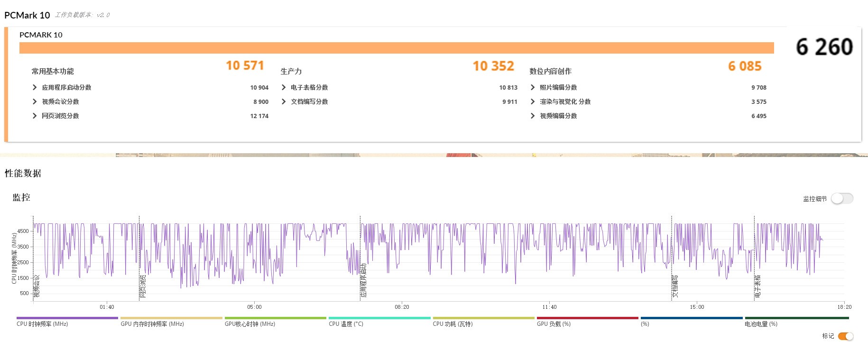
Task: Click the 应用程序启动分数 label
Action: [x=66, y=87]
